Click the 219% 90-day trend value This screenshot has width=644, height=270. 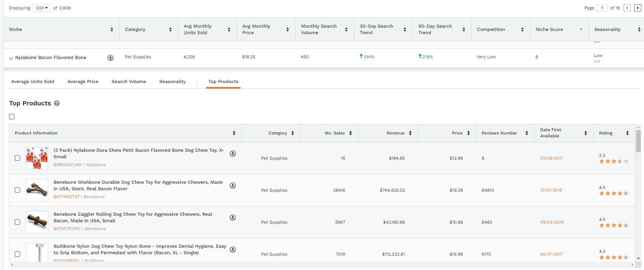(426, 57)
